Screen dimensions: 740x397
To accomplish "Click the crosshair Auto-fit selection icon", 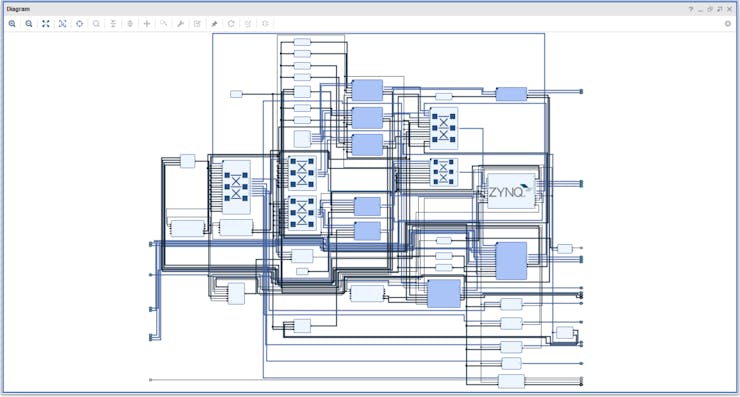I will point(79,24).
